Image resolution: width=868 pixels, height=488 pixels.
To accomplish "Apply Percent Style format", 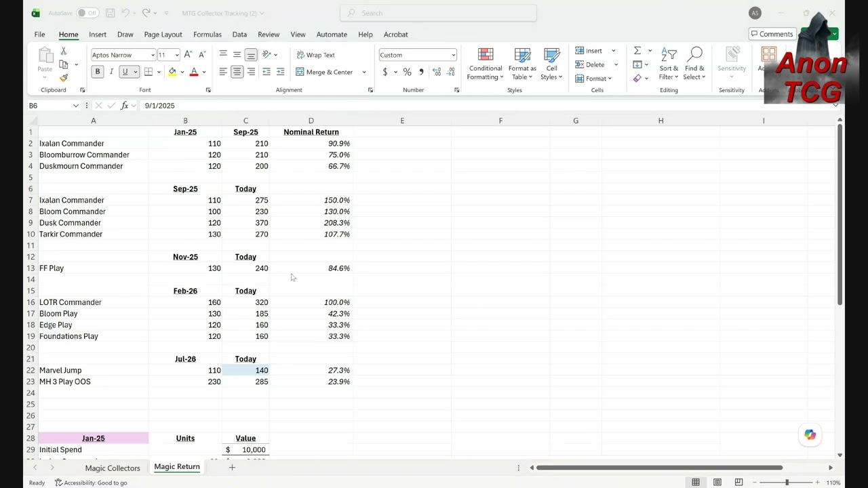I will 407,72.
